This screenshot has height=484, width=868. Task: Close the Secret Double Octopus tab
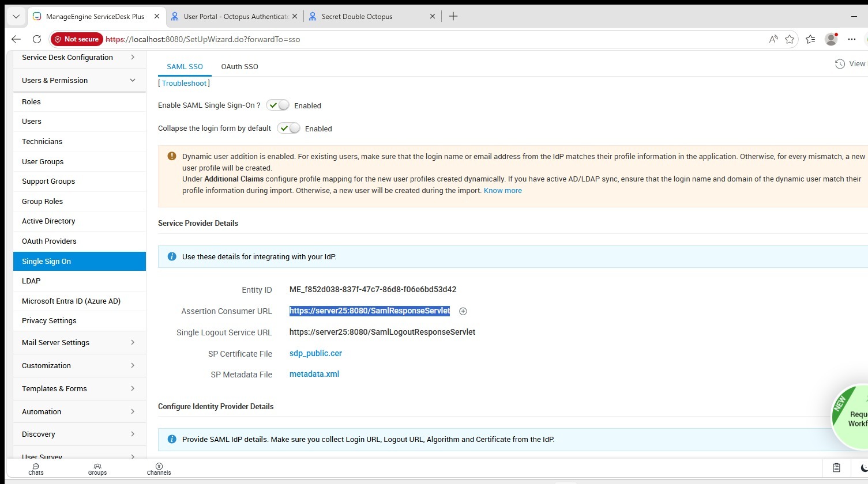[433, 17]
